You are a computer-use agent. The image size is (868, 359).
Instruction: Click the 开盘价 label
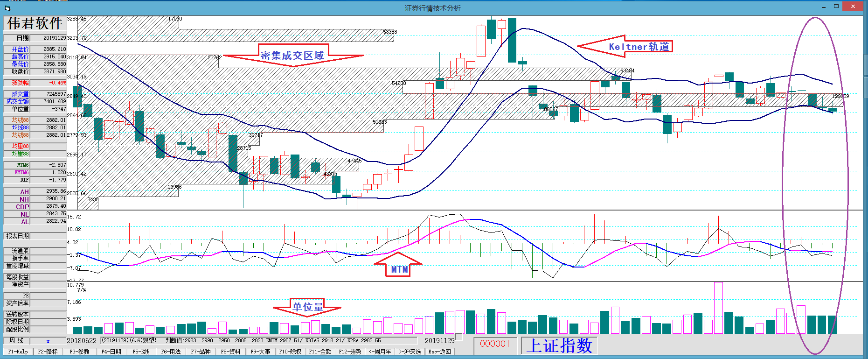(17, 49)
